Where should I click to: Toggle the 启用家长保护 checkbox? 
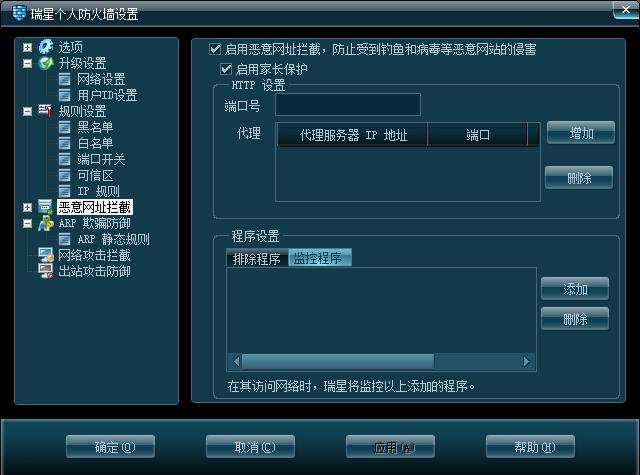[226, 69]
